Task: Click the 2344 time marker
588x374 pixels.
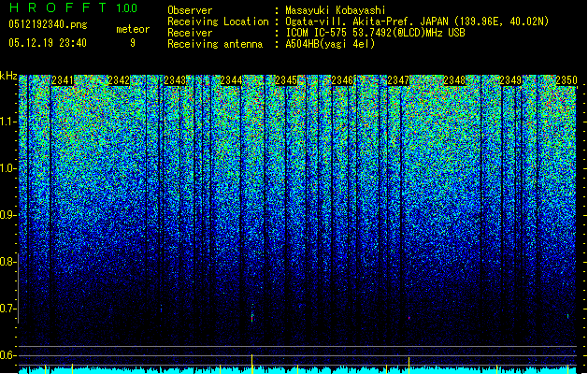Action: 231,80
